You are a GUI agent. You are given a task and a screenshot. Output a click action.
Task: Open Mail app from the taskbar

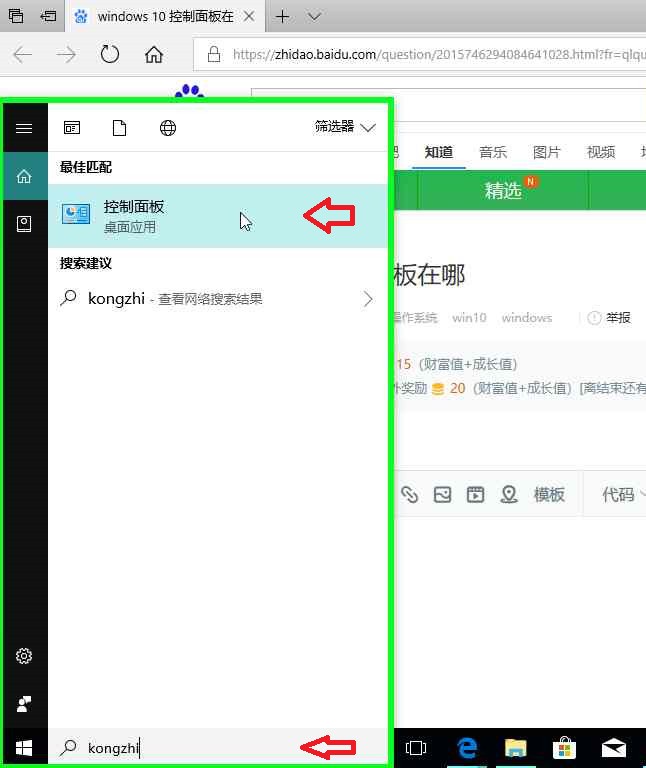coord(614,748)
